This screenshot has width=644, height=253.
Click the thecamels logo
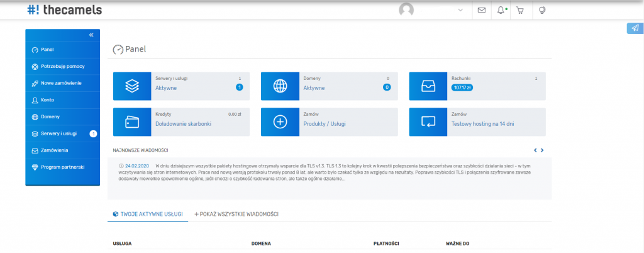pos(65,10)
